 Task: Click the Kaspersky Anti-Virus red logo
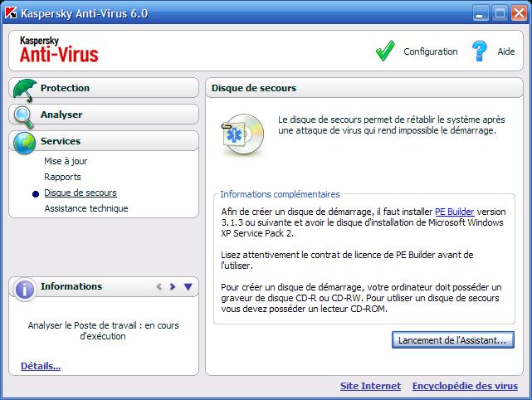coord(59,50)
